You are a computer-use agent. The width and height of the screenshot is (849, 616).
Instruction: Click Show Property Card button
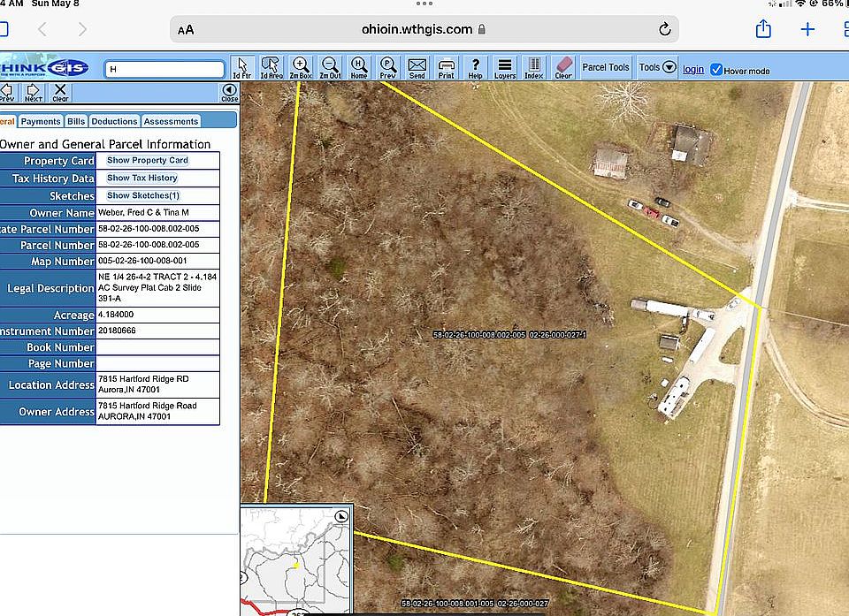click(x=148, y=161)
